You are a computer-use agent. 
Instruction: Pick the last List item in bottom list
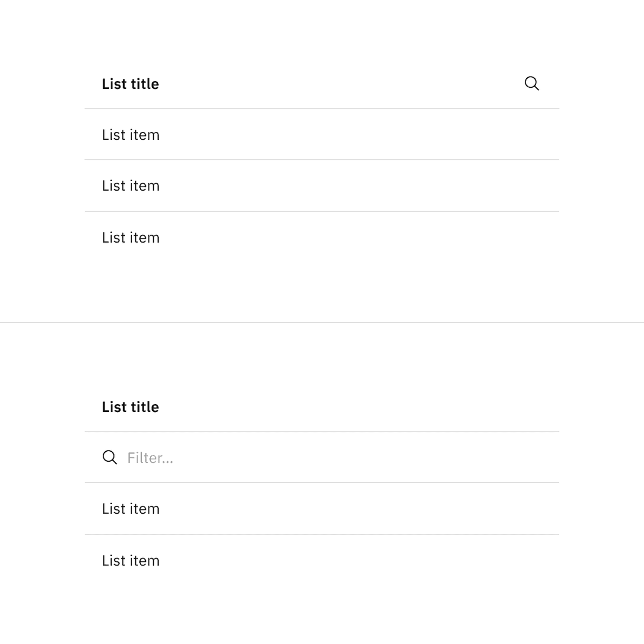point(130,560)
